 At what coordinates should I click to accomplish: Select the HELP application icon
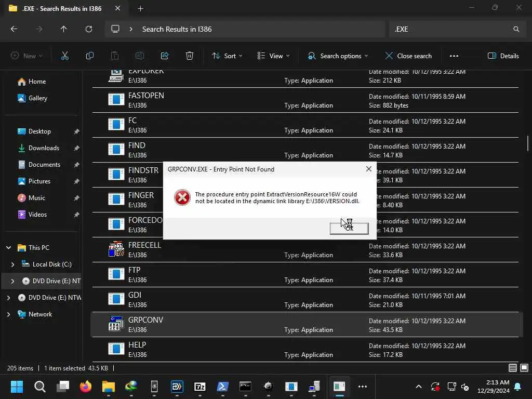116,349
